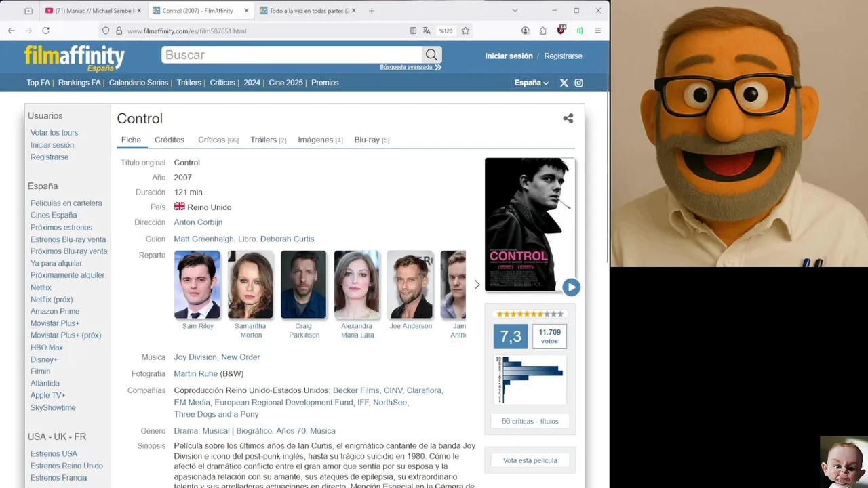
Task: Switch to the Imágenes tab
Action: point(320,140)
